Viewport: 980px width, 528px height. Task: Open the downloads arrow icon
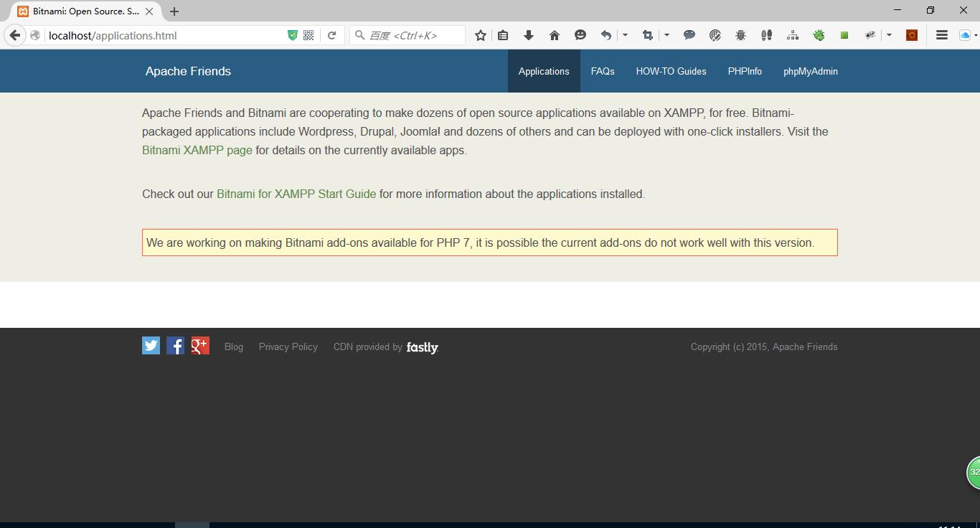tap(529, 35)
